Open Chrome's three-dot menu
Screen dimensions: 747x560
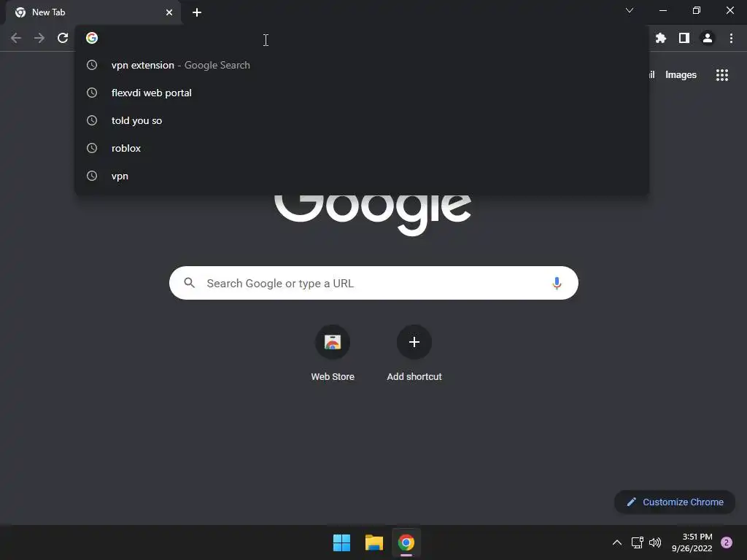pyautogui.click(x=731, y=38)
